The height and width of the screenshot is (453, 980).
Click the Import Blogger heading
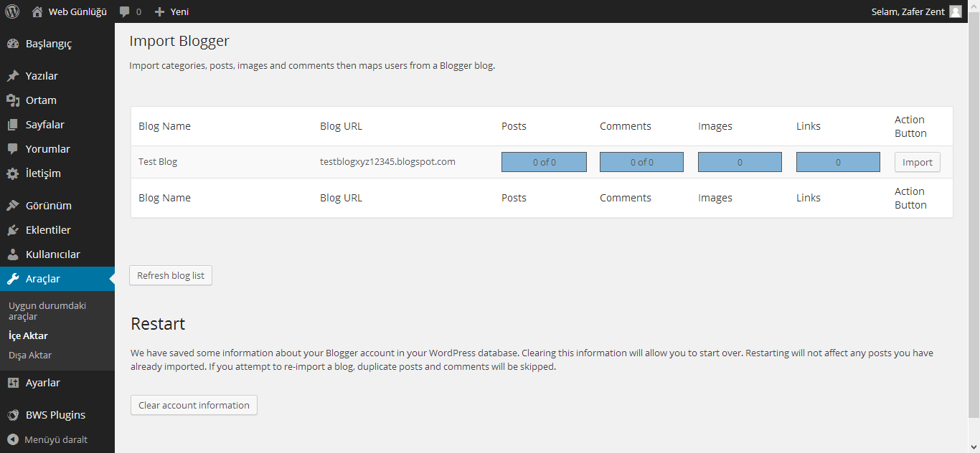pyautogui.click(x=179, y=41)
